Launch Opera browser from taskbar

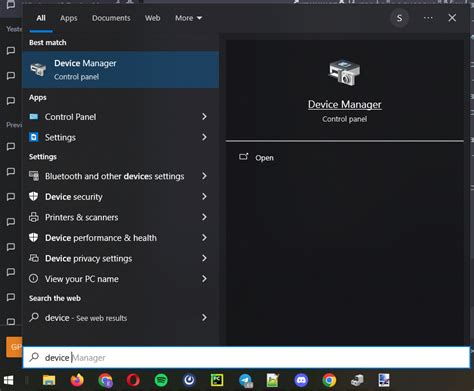coord(133,380)
